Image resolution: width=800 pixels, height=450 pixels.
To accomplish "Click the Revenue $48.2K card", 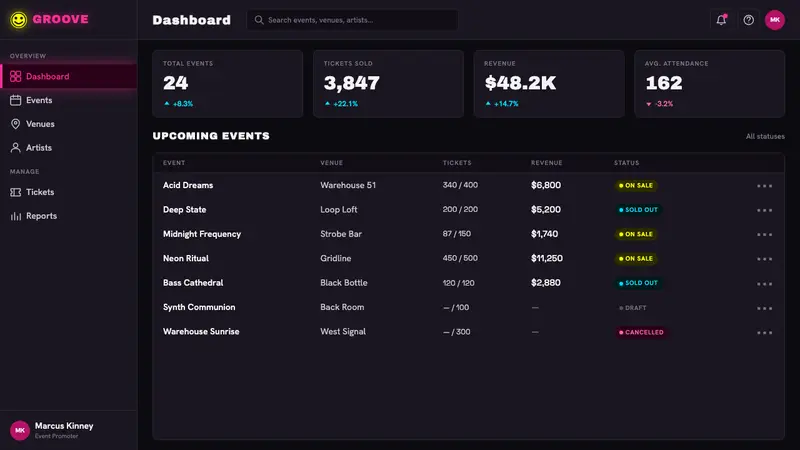I will (x=549, y=84).
